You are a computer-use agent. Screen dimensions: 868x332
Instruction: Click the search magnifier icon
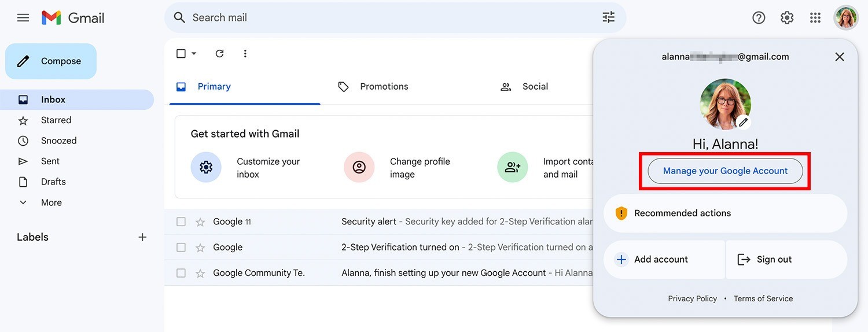pyautogui.click(x=180, y=18)
